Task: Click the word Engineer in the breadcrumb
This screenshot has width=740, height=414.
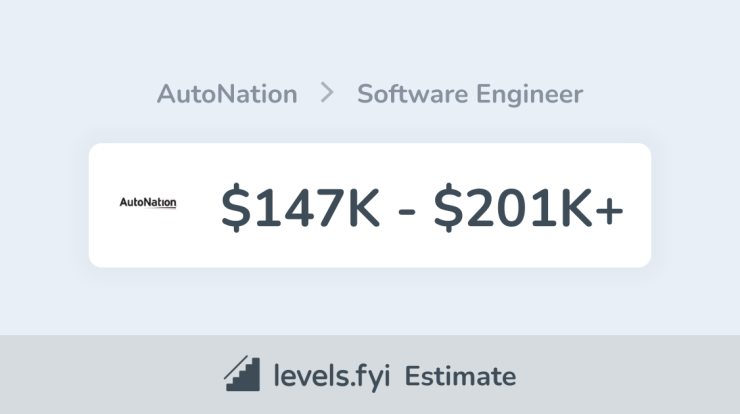Action: (530, 95)
